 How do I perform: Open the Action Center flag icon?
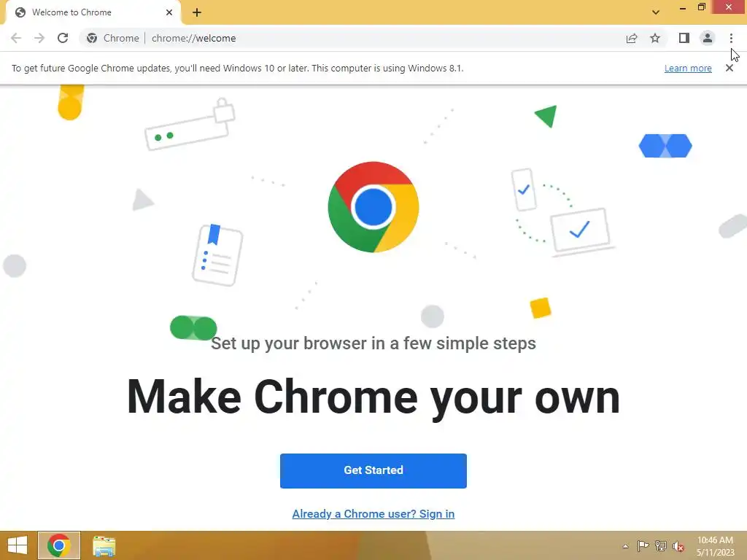pos(643,546)
